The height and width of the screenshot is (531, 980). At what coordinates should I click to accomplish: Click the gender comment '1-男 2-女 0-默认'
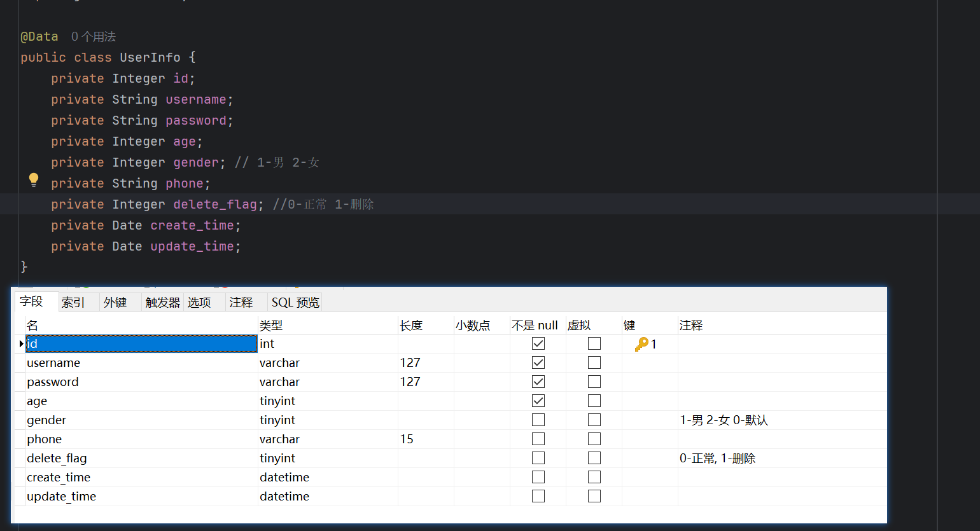click(x=724, y=420)
